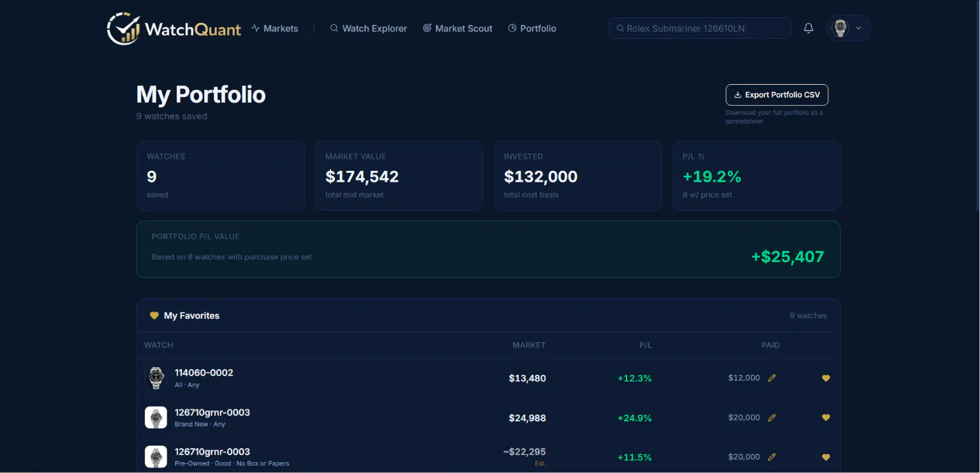
Task: Click the $12,000 paid amount
Action: coord(744,378)
